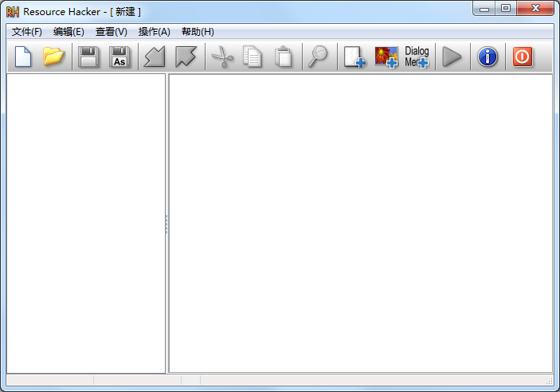
Task: Click the Add image resource icon
Action: point(386,57)
